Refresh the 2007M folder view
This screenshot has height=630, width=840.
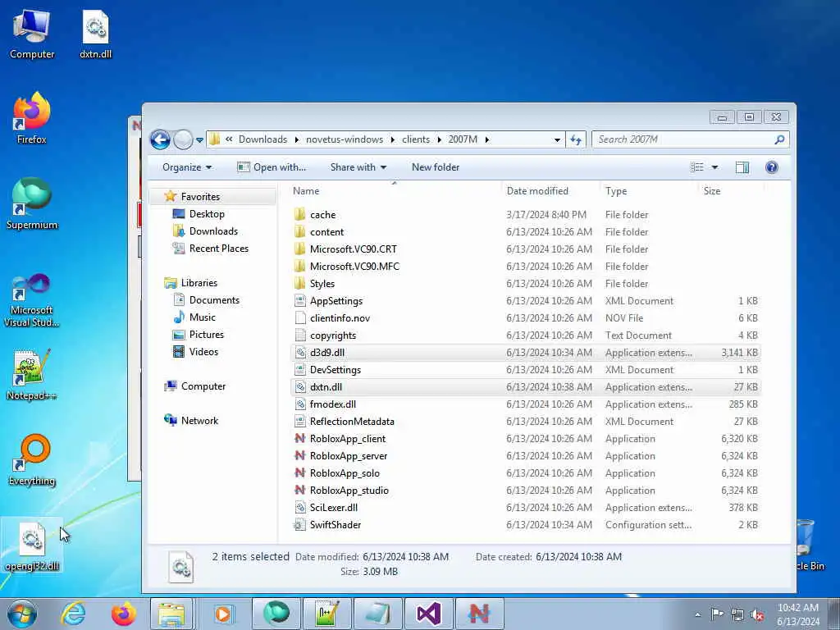(x=576, y=139)
